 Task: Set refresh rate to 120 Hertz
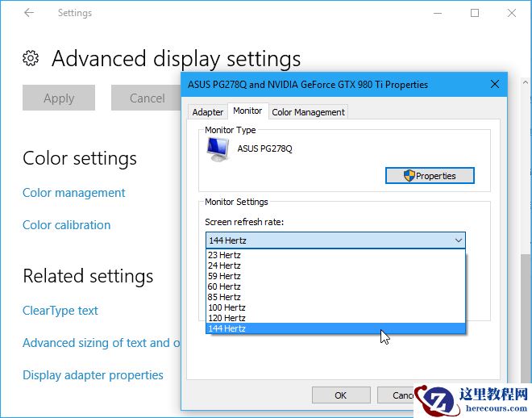(335, 318)
